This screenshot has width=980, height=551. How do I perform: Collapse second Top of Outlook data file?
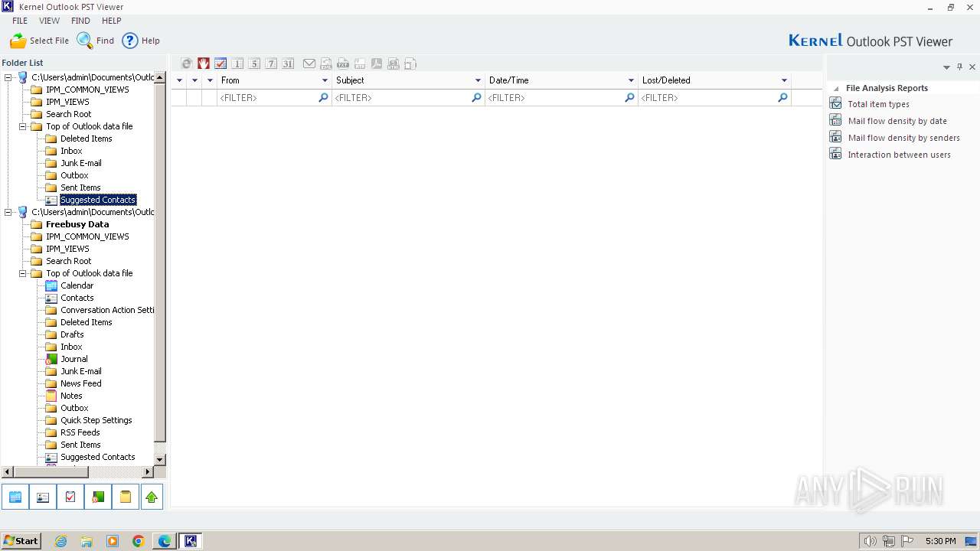23,273
